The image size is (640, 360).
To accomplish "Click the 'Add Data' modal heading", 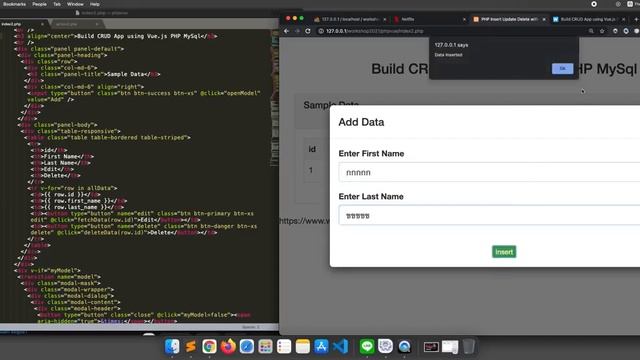I will coord(361,122).
